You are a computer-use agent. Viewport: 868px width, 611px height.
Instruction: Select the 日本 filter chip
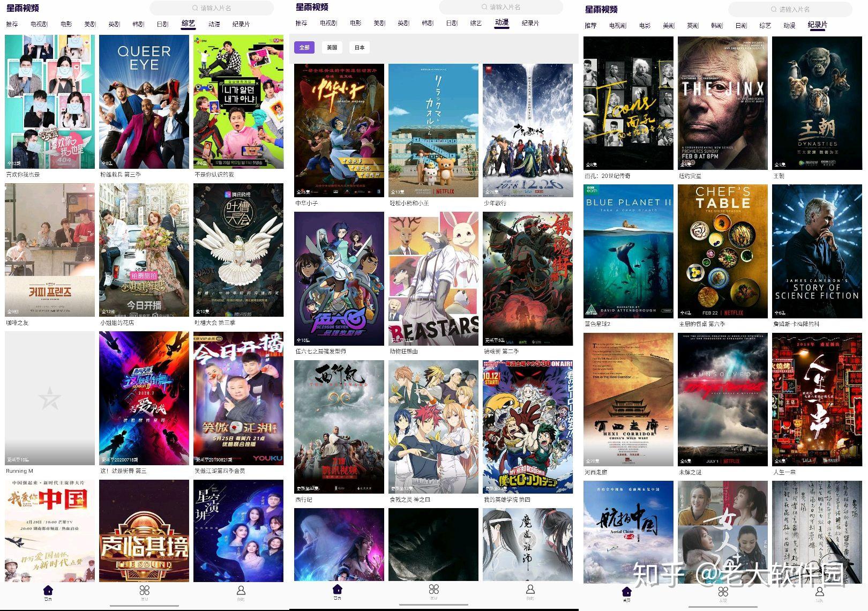pyautogui.click(x=360, y=47)
